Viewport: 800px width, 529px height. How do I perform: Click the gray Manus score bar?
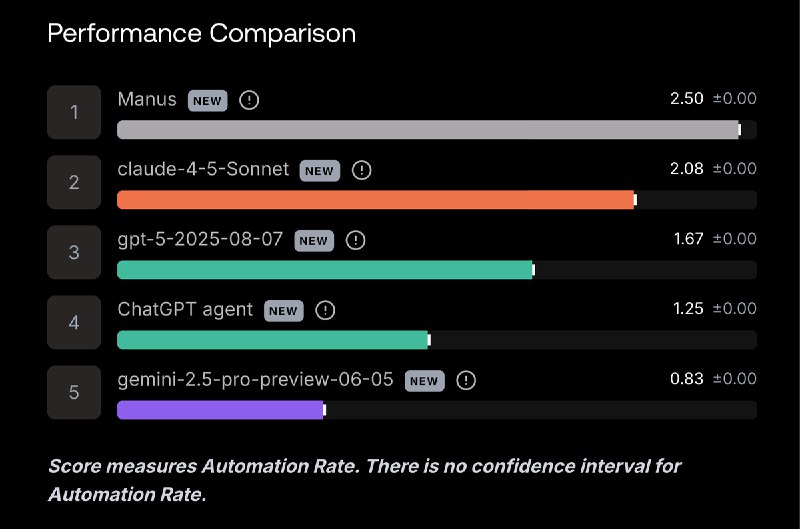point(429,130)
